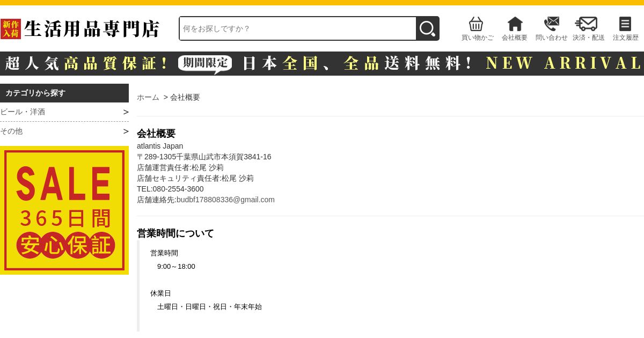
Task: Click the SALE 365日間 安心保証 banner
Action: (x=64, y=210)
